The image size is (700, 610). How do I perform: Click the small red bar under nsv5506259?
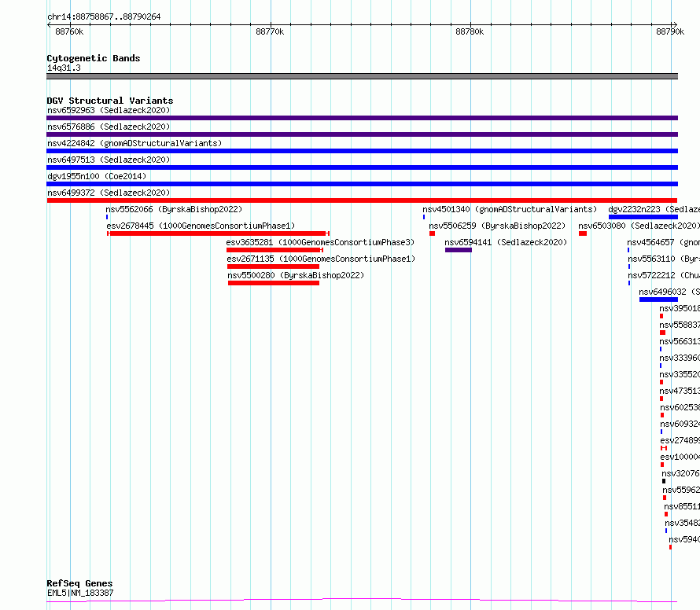coord(432,233)
